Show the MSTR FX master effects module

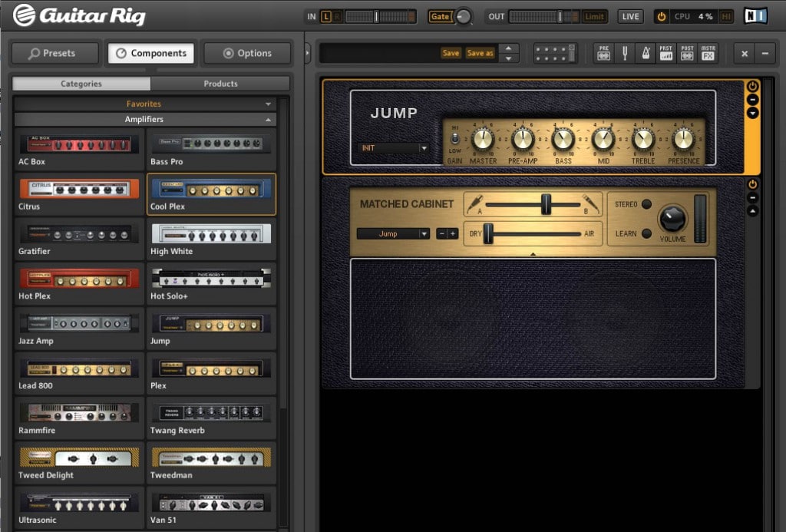tap(708, 53)
